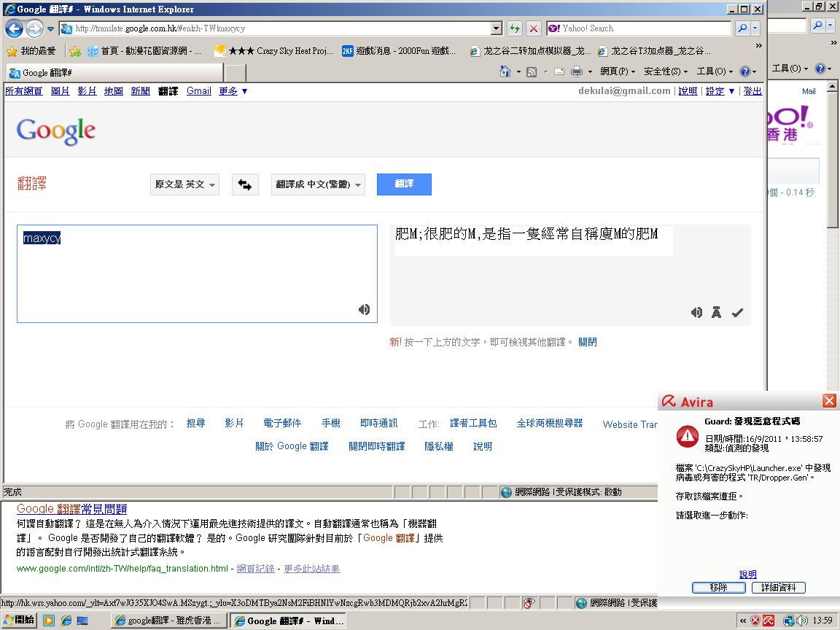The width and height of the screenshot is (840, 630).
Task: Click the new tab button
Action: click(236, 73)
